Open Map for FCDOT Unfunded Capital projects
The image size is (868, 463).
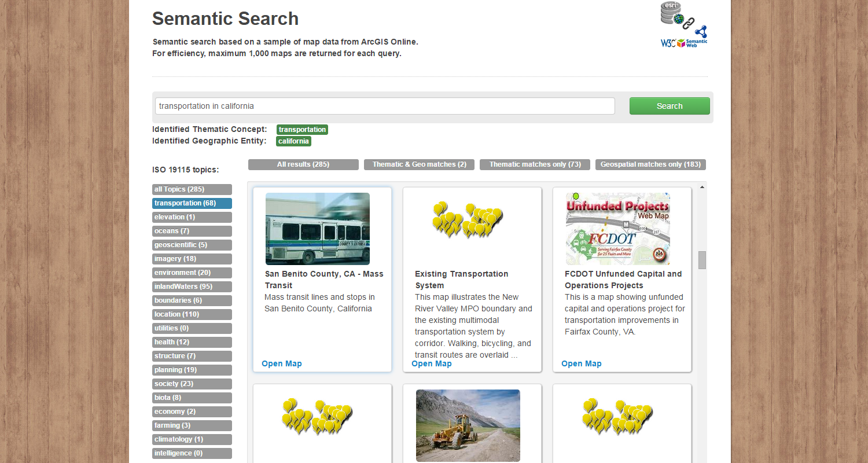[582, 363]
